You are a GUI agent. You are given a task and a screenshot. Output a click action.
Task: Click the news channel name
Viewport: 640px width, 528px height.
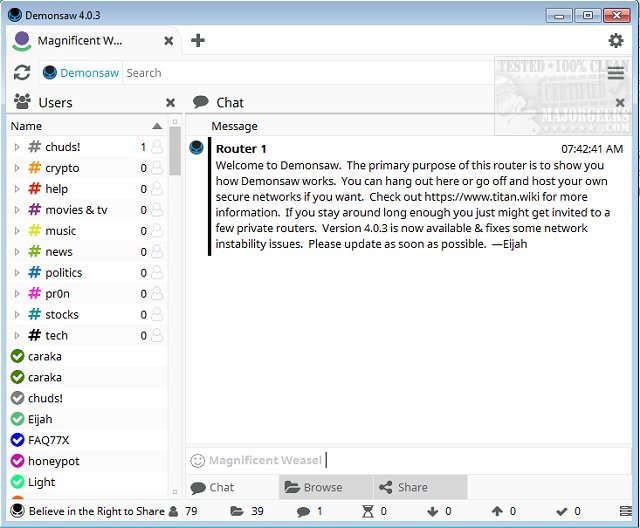(59, 252)
